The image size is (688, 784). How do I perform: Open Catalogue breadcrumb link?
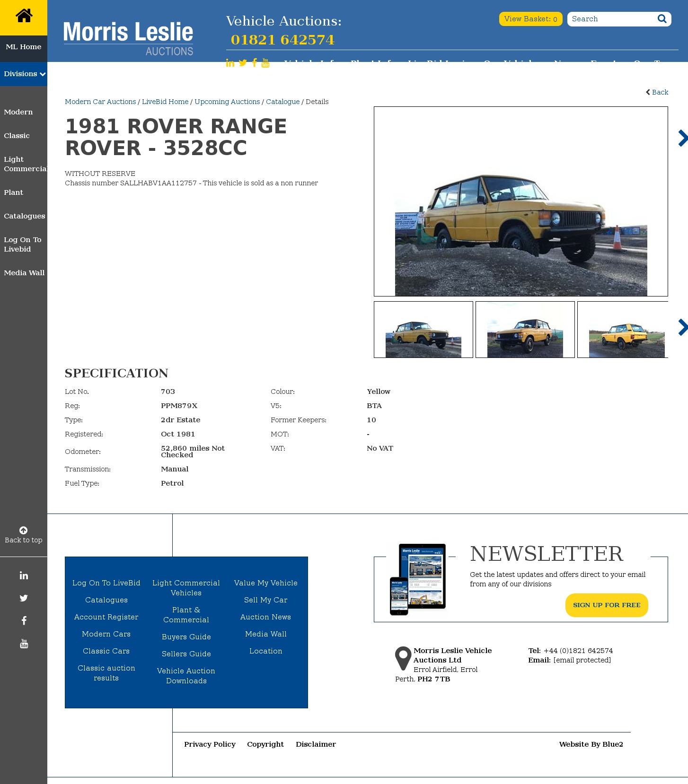[283, 102]
